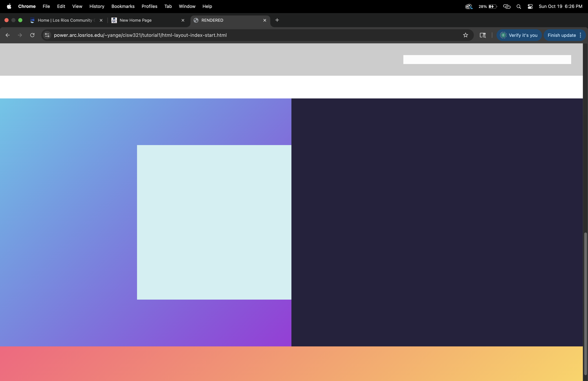This screenshot has width=588, height=381.
Task: Open the Bookmarks menu
Action: coord(123,6)
